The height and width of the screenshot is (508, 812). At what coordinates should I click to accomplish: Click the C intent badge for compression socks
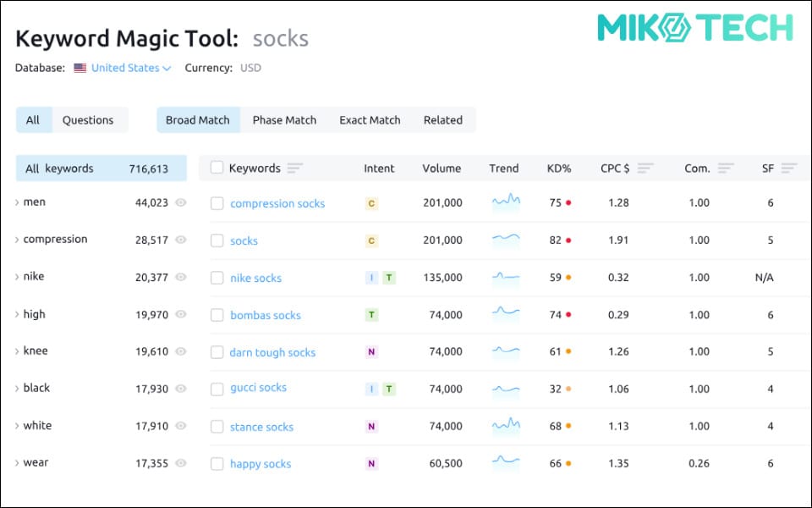point(370,203)
